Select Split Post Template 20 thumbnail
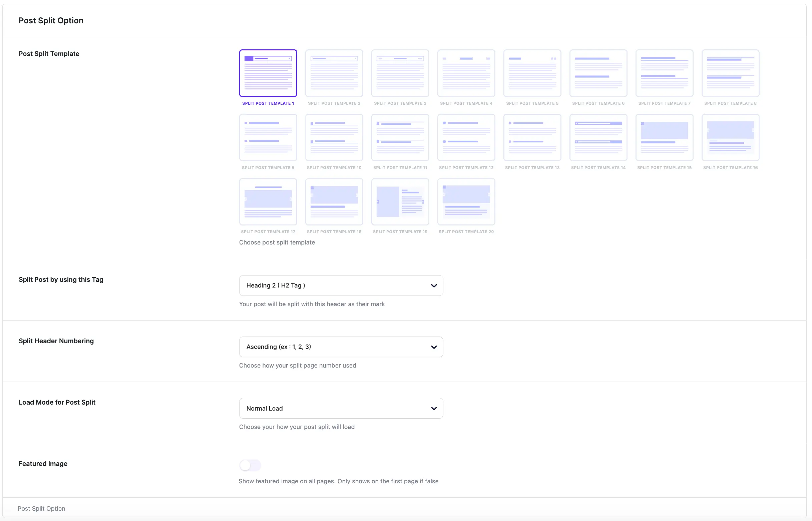 click(466, 202)
